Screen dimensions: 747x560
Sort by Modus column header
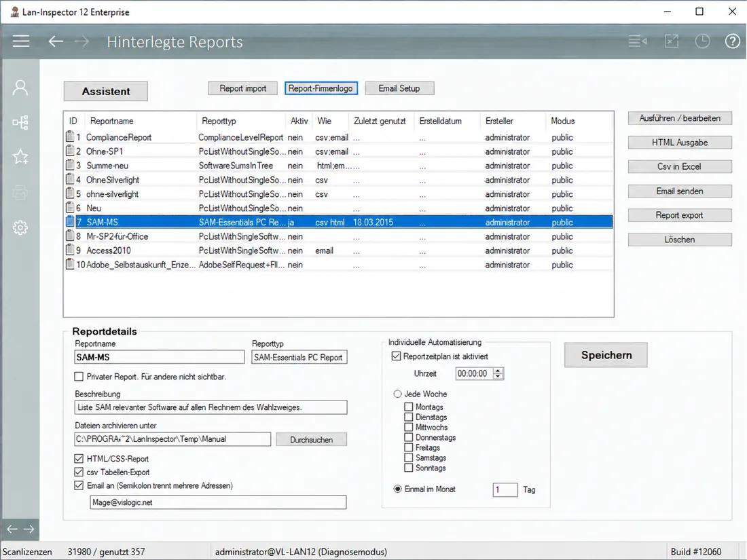click(579, 121)
